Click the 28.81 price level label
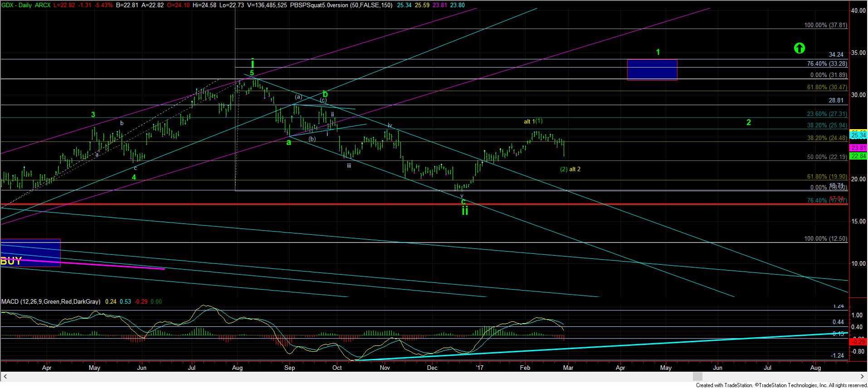Screen dimensions: 868x388 (x=836, y=100)
